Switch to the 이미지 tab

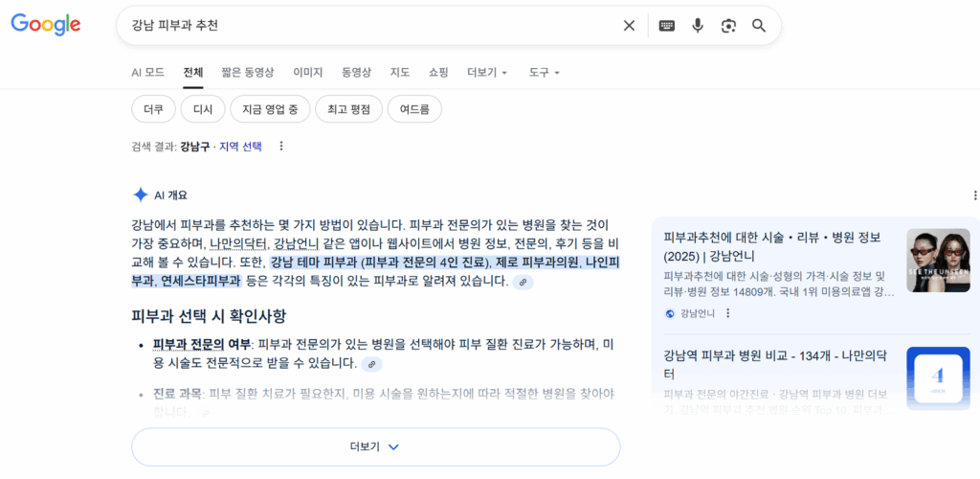click(x=308, y=73)
